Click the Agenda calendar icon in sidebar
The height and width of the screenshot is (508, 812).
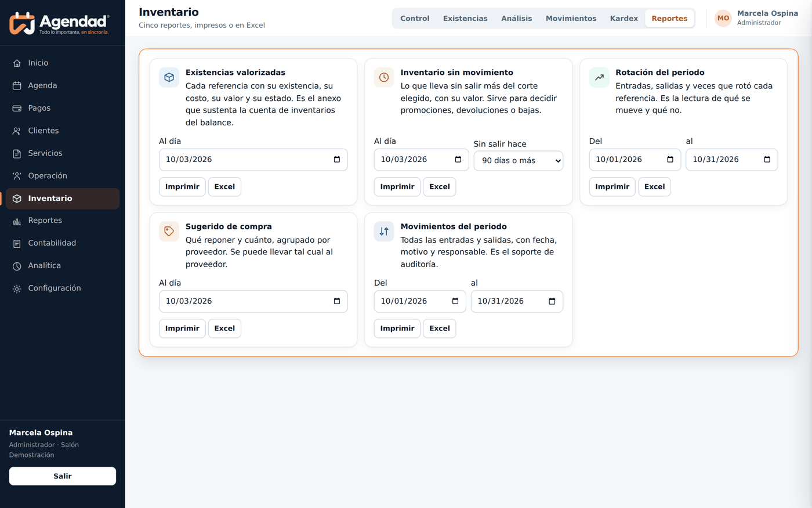pos(17,85)
